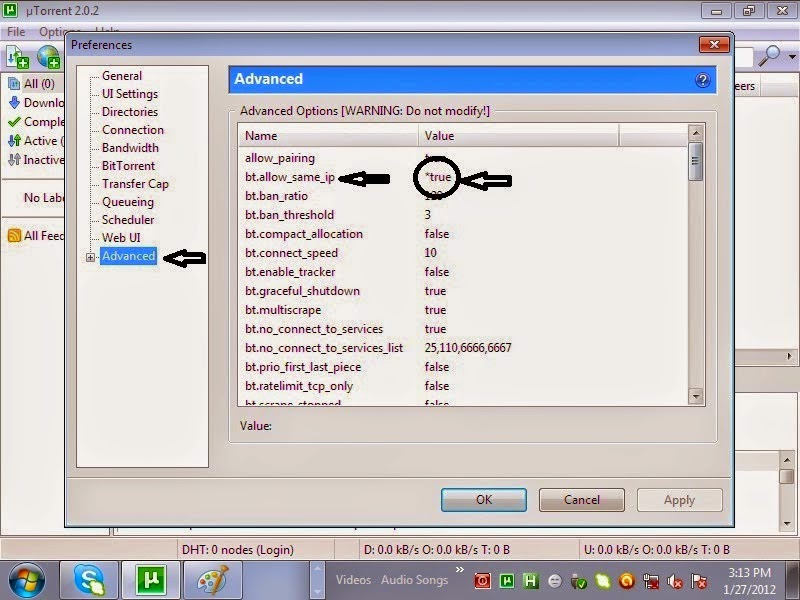
Task: Open All Feeds RSS icon in sidebar
Action: click(x=14, y=235)
